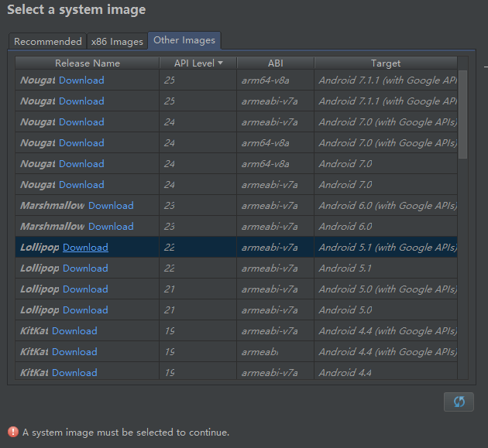Click the 'Select a system image' heading
Image resolution: width=488 pixels, height=448 pixels.
point(76,9)
